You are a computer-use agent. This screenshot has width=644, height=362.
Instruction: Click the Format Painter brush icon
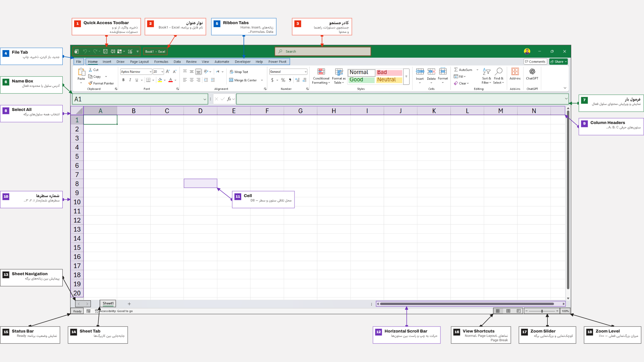click(x=90, y=83)
